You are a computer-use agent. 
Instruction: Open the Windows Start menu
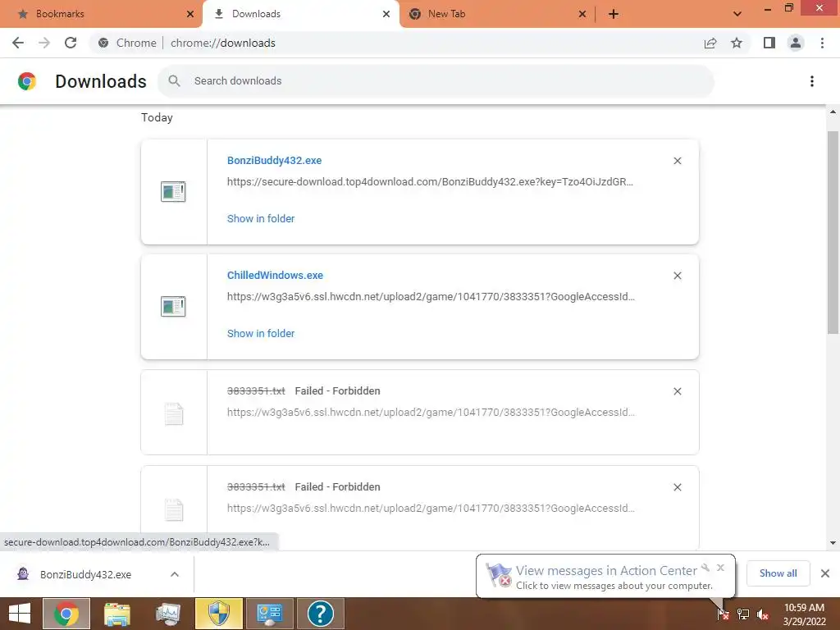pos(20,614)
